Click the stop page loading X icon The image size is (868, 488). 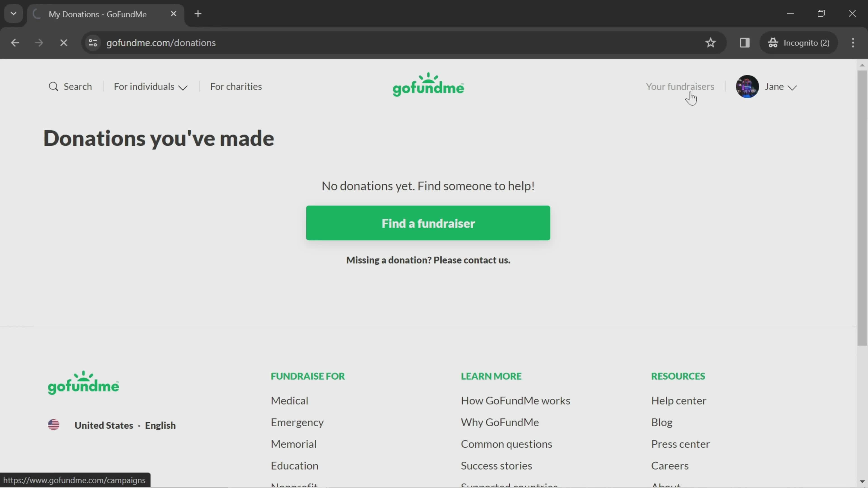[63, 42]
